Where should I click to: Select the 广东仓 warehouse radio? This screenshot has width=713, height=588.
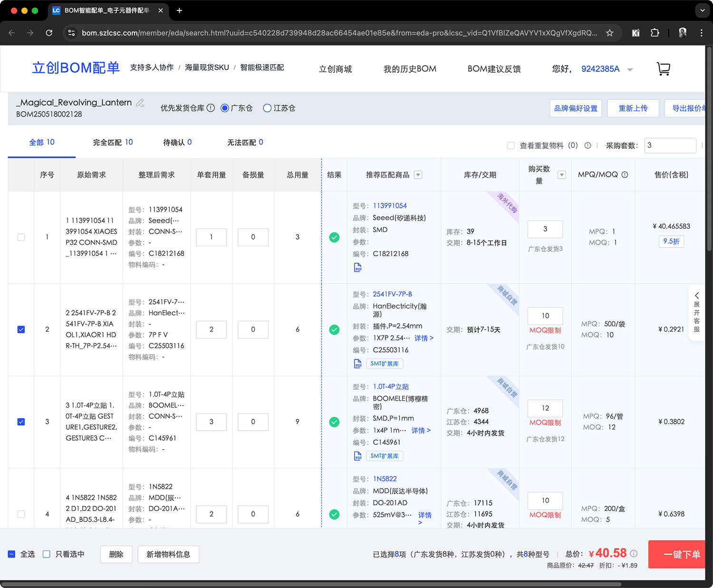(x=225, y=108)
